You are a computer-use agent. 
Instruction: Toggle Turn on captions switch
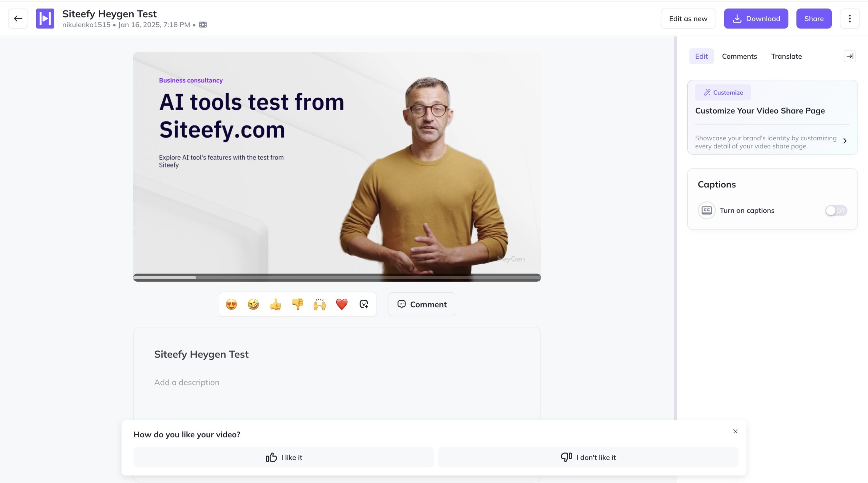(836, 210)
